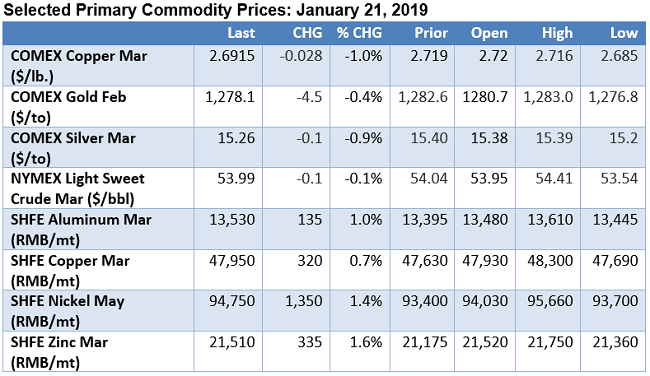
Task: Click the Aluminum open value 13,480
Action: [485, 220]
